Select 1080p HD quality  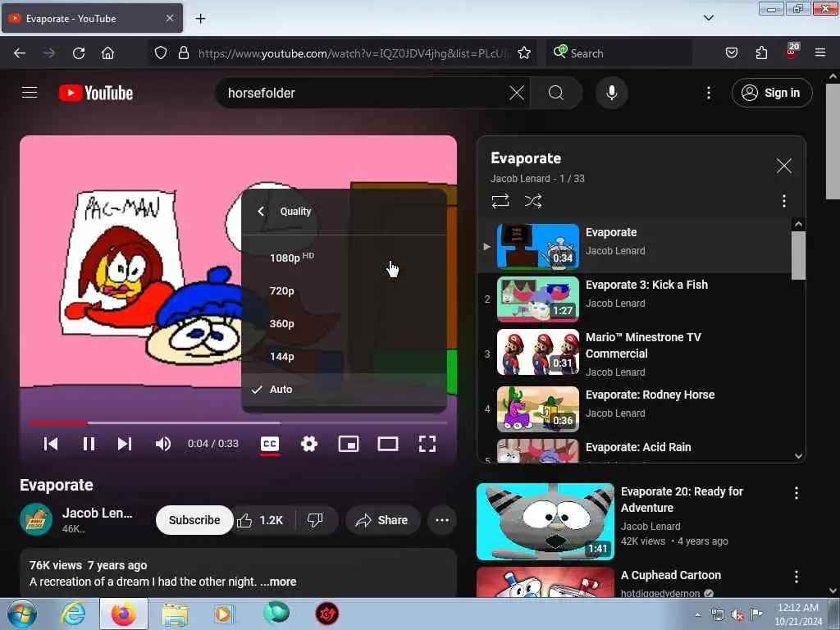tap(344, 258)
